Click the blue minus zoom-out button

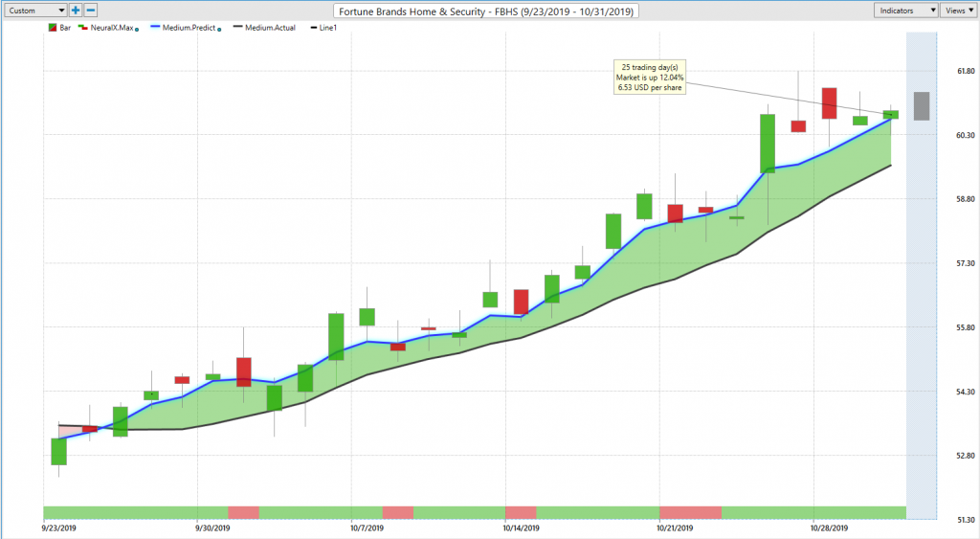91,11
